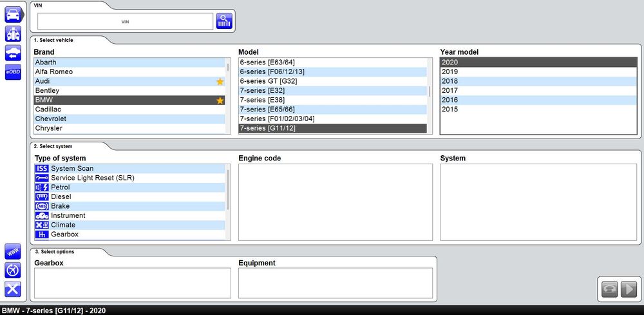Select model 6-series [F06/12/13]
Screen dimensions: 644x315
pos(333,72)
